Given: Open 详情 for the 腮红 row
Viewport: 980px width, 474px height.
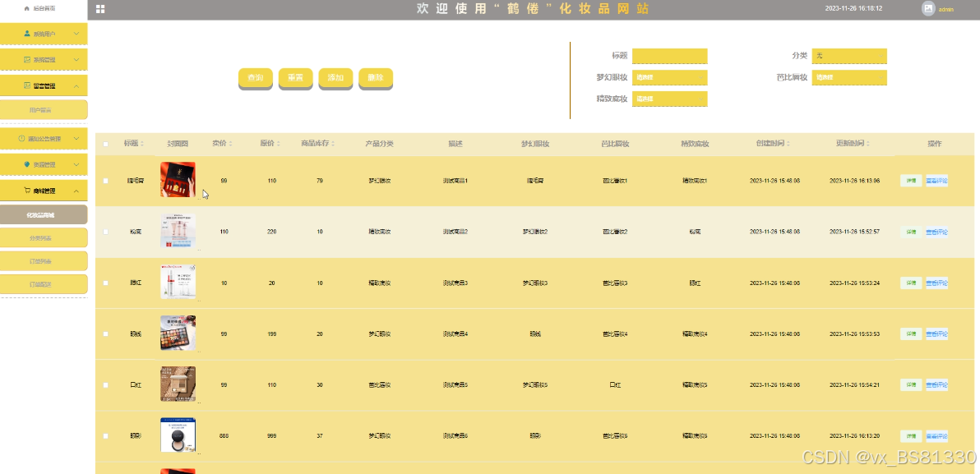Looking at the screenshot, I should (911, 283).
